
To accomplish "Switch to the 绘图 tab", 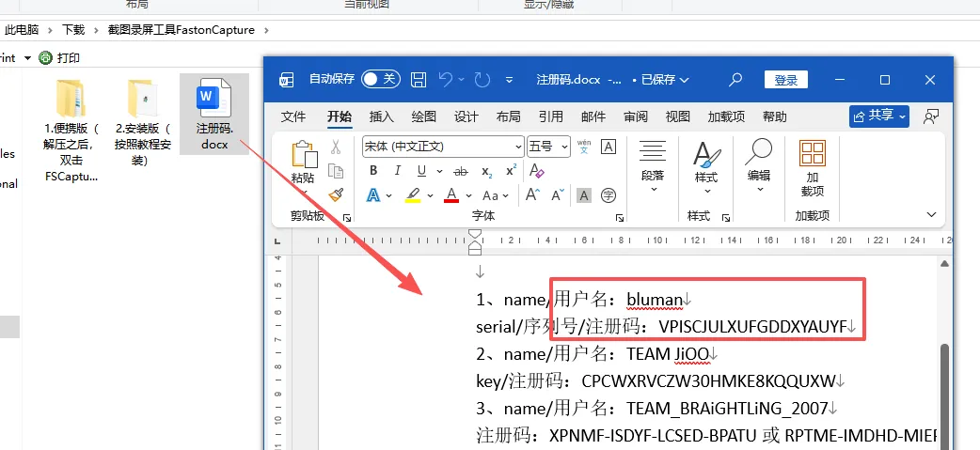I will tap(424, 116).
